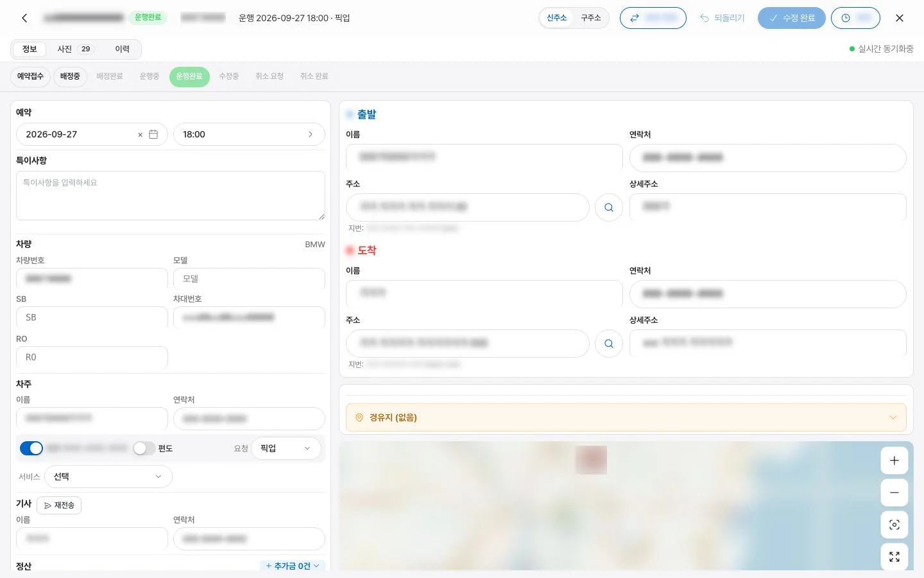The width and height of the screenshot is (924, 578).
Task: Click the 재전송 button next to 기사
Action: click(59, 505)
